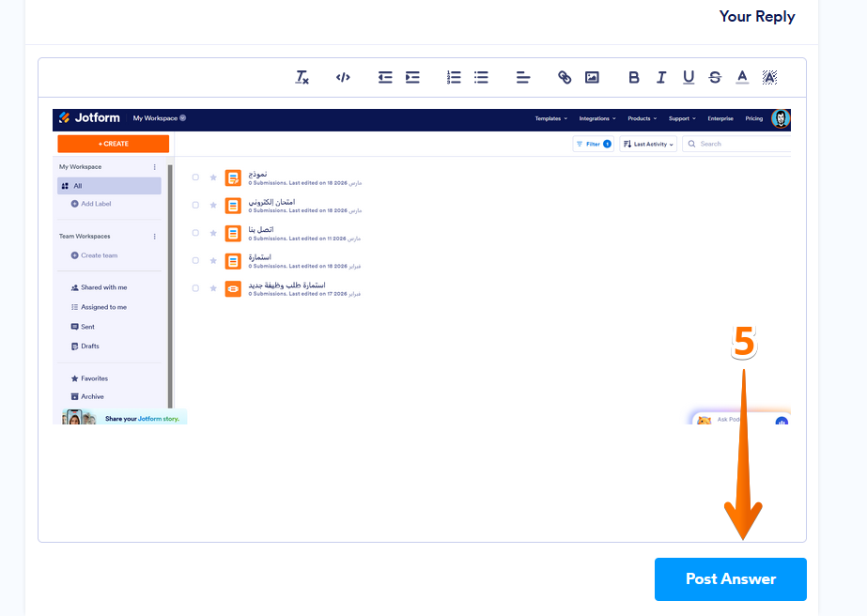Viewport: 867px width, 616px height.
Task: Click Add Label in sidebar
Action: click(91, 204)
